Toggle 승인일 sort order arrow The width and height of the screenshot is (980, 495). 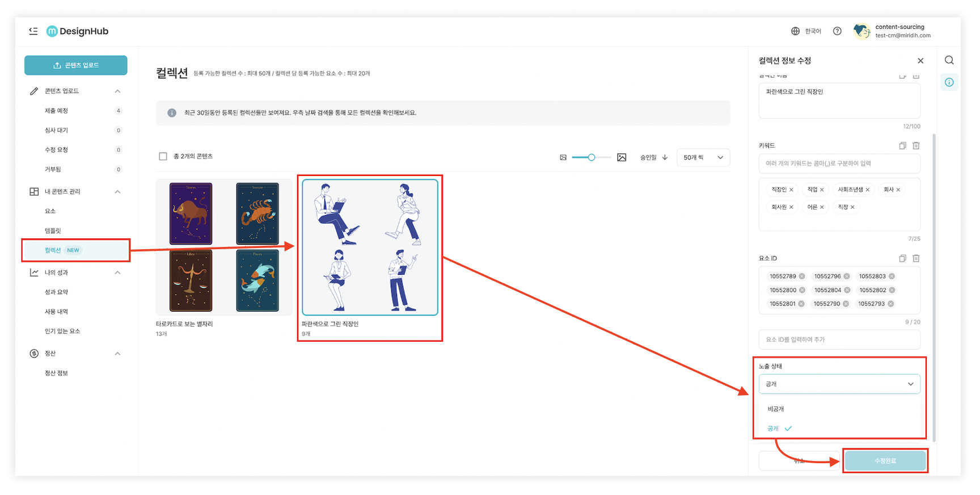pos(665,157)
